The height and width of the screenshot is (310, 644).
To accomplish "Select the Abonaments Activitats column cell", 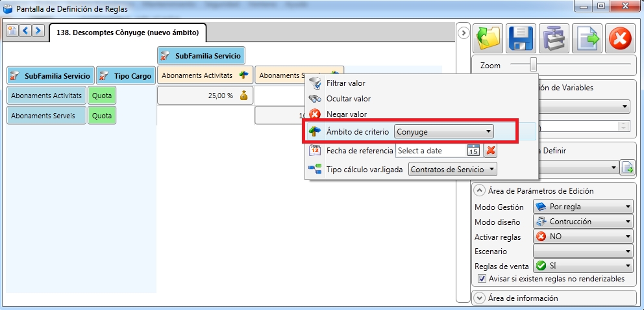I will pyautogui.click(x=205, y=75).
